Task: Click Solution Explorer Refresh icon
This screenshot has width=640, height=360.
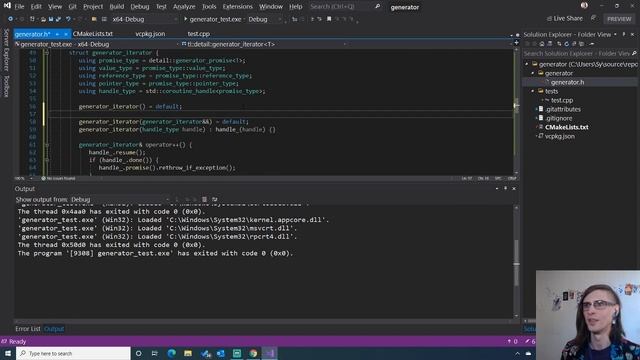Action: [567, 44]
